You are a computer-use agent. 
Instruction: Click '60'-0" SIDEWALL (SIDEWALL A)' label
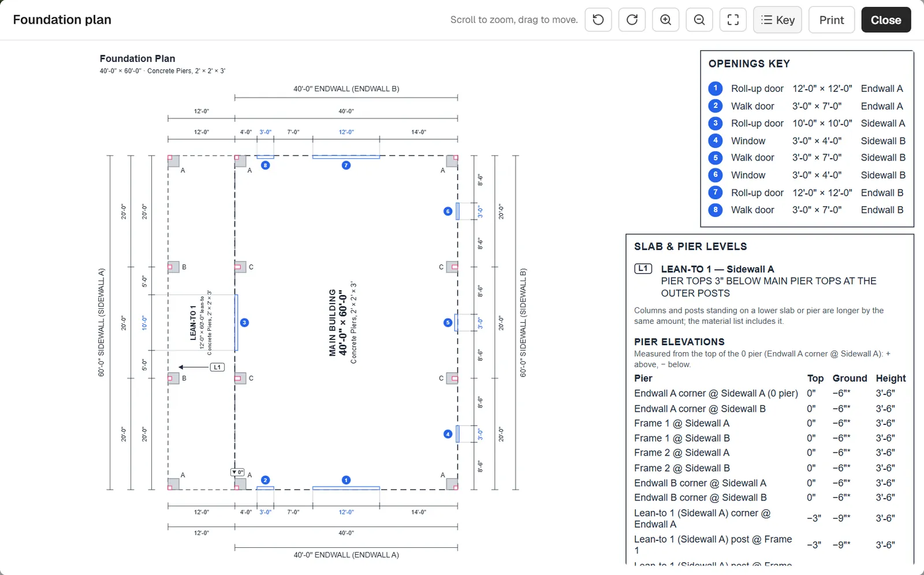101,323
